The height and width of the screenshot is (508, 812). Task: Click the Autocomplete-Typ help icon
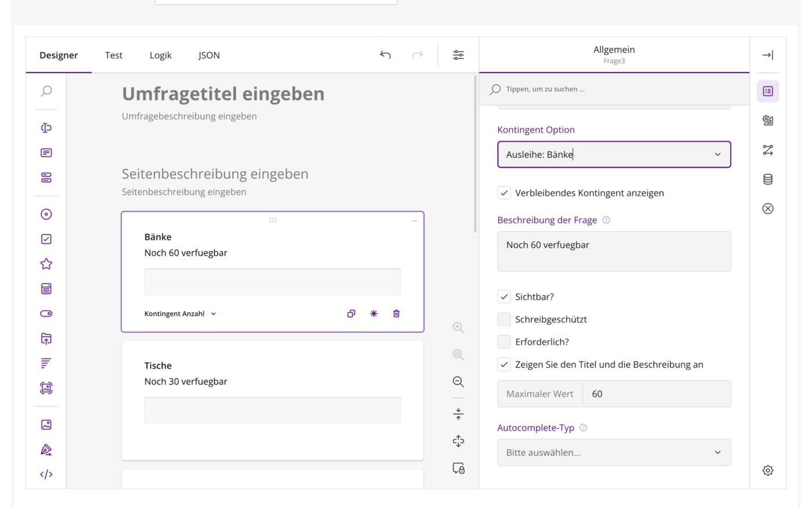583,428
